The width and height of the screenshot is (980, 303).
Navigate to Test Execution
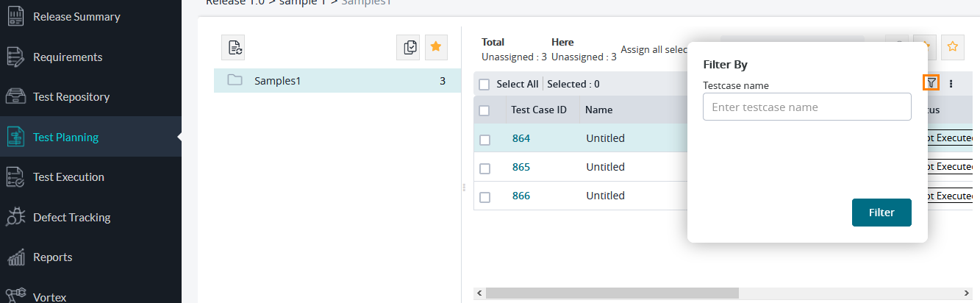click(68, 177)
